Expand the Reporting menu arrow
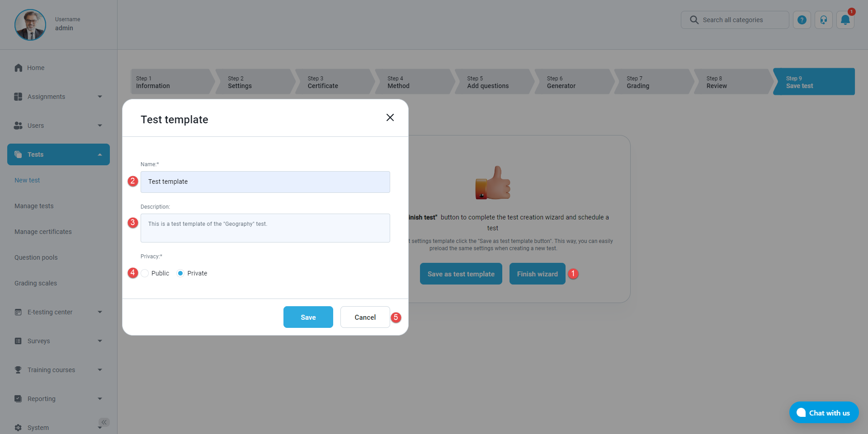Viewport: 868px width, 434px height. point(100,399)
